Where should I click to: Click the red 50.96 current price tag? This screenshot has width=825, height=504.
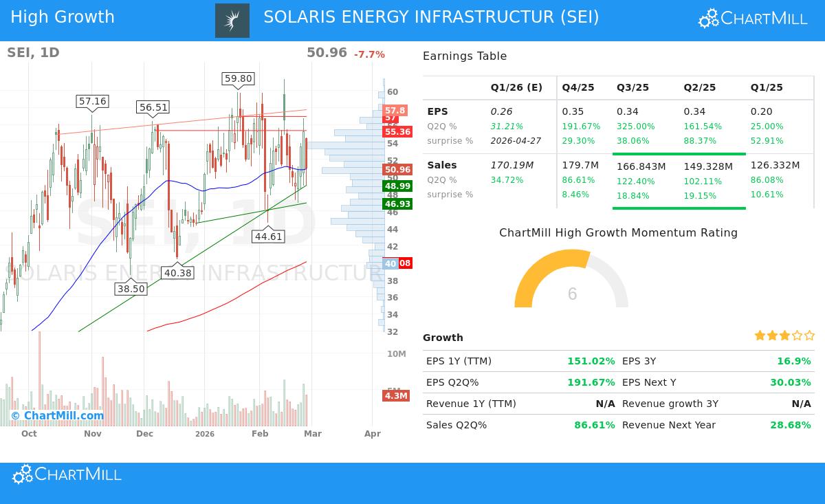pos(396,169)
